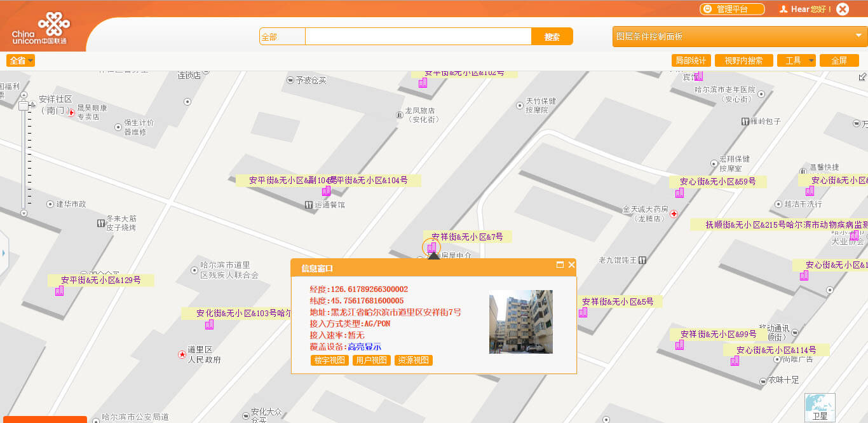Maximize the 信息窗口 info window
Viewport: 868px width, 423px height.
point(560,265)
